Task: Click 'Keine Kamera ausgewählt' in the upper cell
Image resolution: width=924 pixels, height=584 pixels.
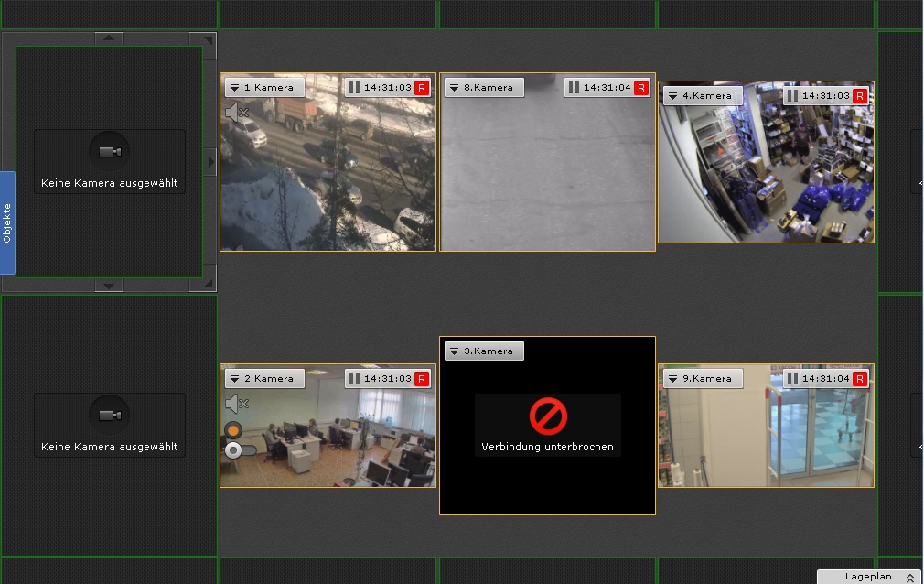Action: (x=110, y=183)
